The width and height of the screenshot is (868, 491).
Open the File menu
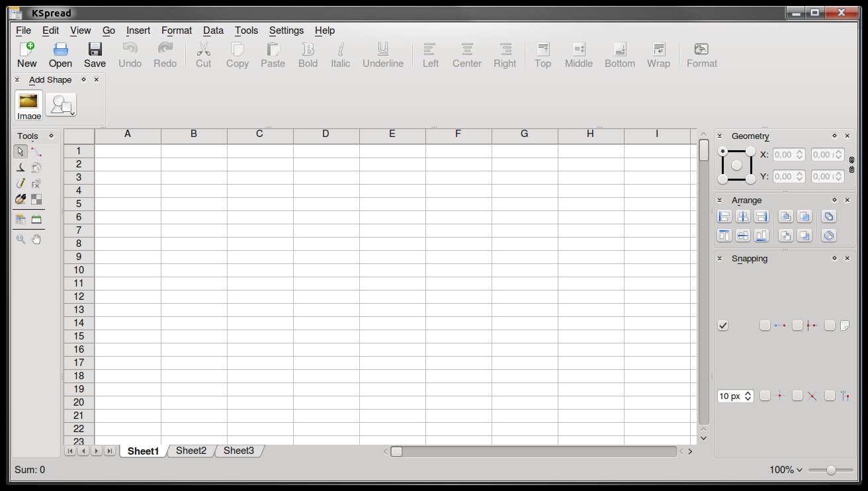coord(23,30)
